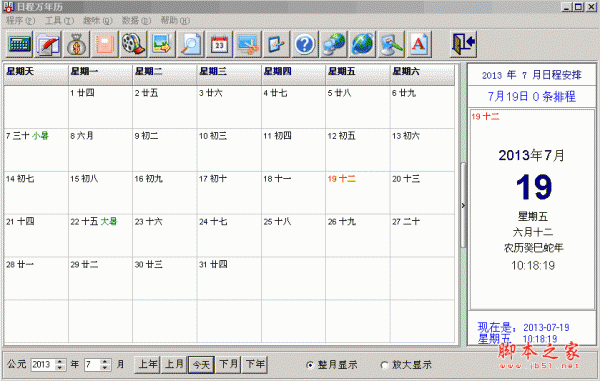Open the red letter A font icon

pyautogui.click(x=419, y=44)
